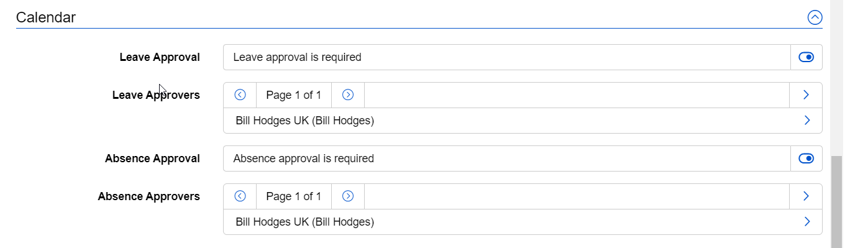Toggle the Leave Approval switch
Screen dimensions: 868x248
pos(806,57)
